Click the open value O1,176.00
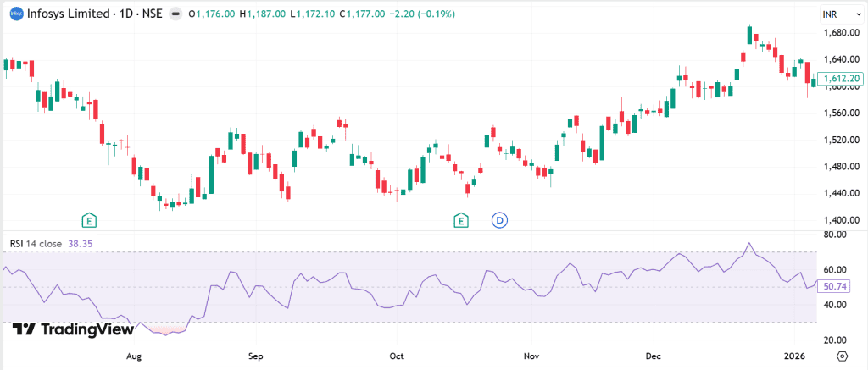 coord(212,14)
